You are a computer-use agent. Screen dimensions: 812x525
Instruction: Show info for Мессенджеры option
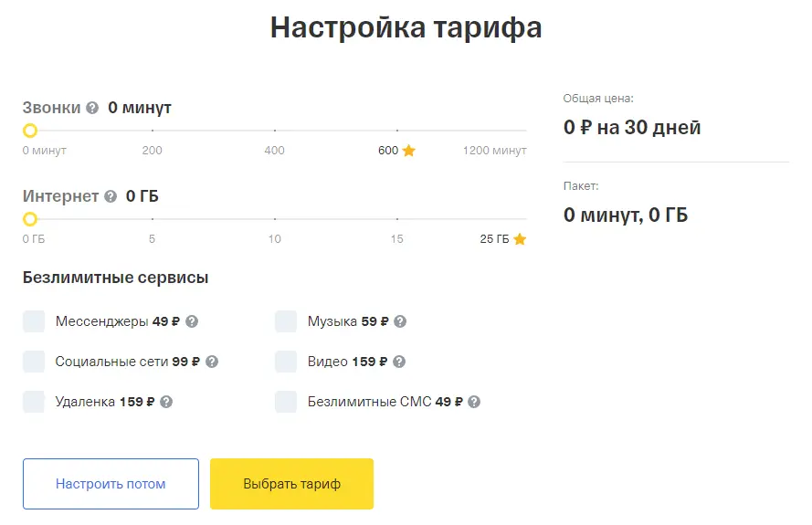(x=192, y=321)
